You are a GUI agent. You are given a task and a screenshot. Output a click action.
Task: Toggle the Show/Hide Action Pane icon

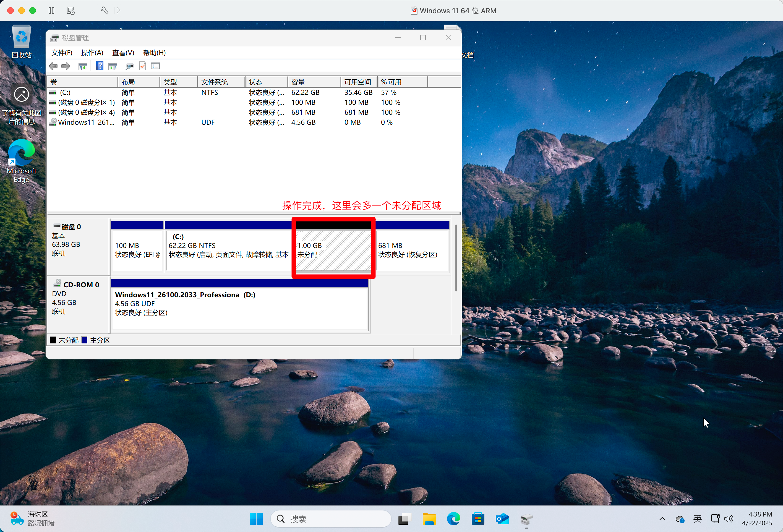point(113,66)
